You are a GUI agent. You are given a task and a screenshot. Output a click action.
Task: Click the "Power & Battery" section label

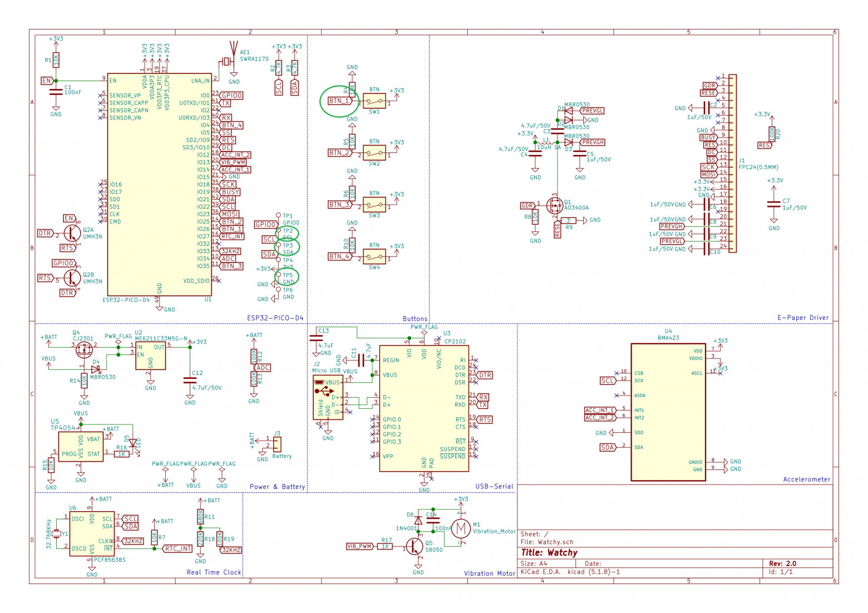tap(278, 487)
